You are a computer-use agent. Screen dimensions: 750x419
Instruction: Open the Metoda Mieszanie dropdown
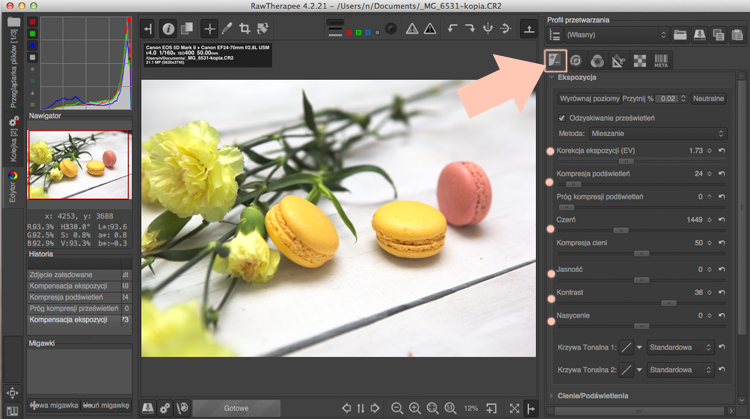pos(658,133)
